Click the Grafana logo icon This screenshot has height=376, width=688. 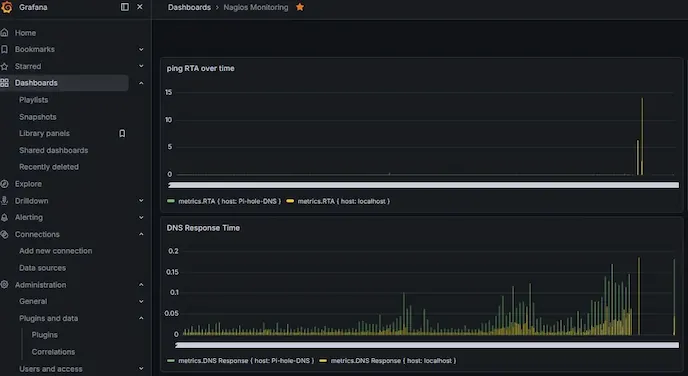point(7,7)
